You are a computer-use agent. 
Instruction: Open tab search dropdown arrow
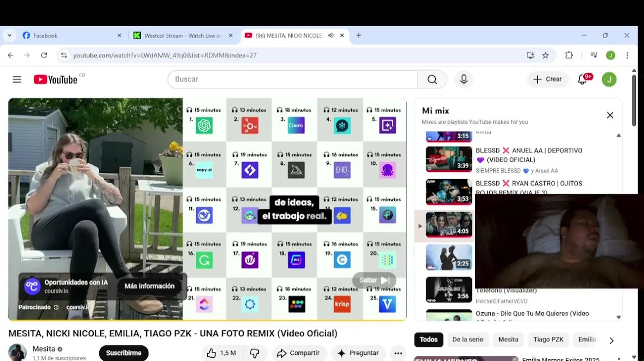click(x=9, y=35)
